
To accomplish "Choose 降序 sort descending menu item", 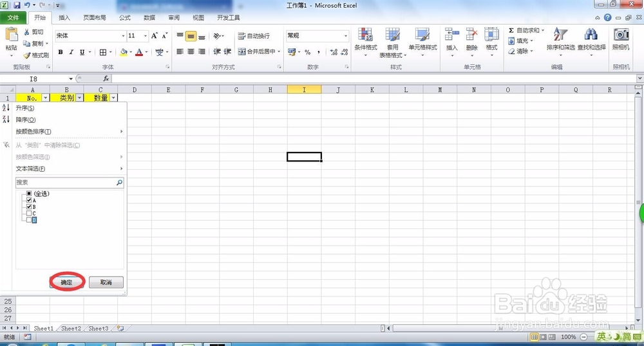I will tap(63, 119).
